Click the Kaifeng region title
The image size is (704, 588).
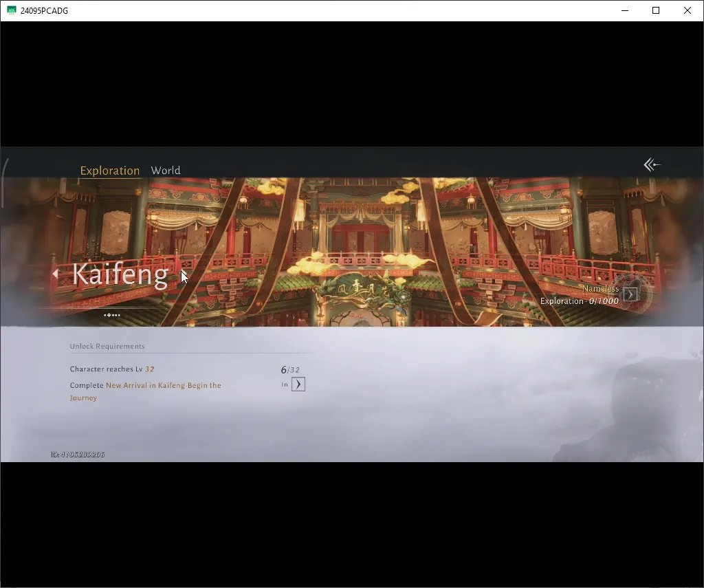120,274
